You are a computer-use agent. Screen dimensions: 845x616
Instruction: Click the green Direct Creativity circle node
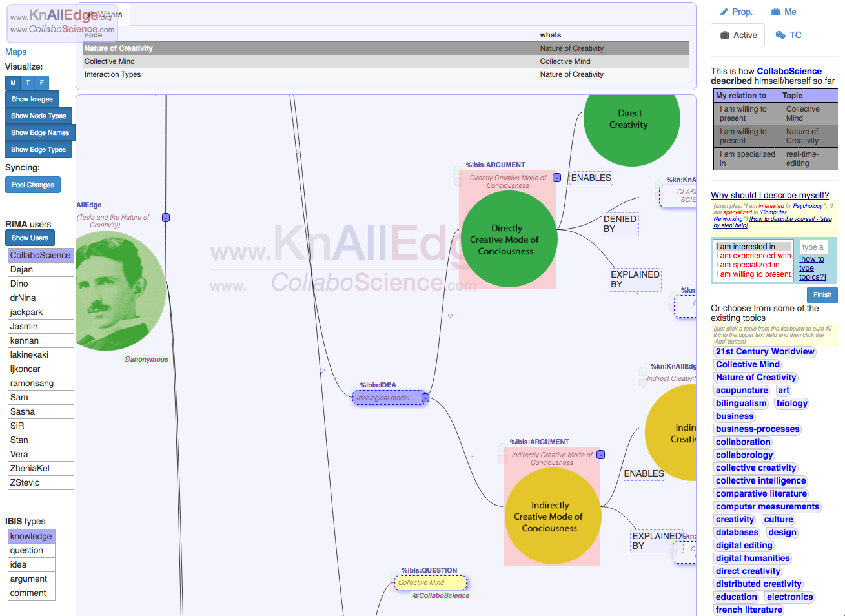click(631, 119)
